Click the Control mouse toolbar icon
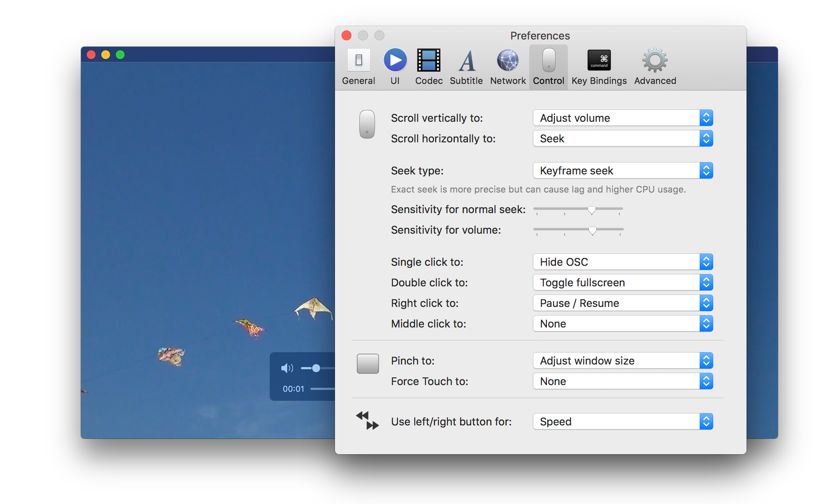Viewport: 828px width, 504px height. click(549, 67)
